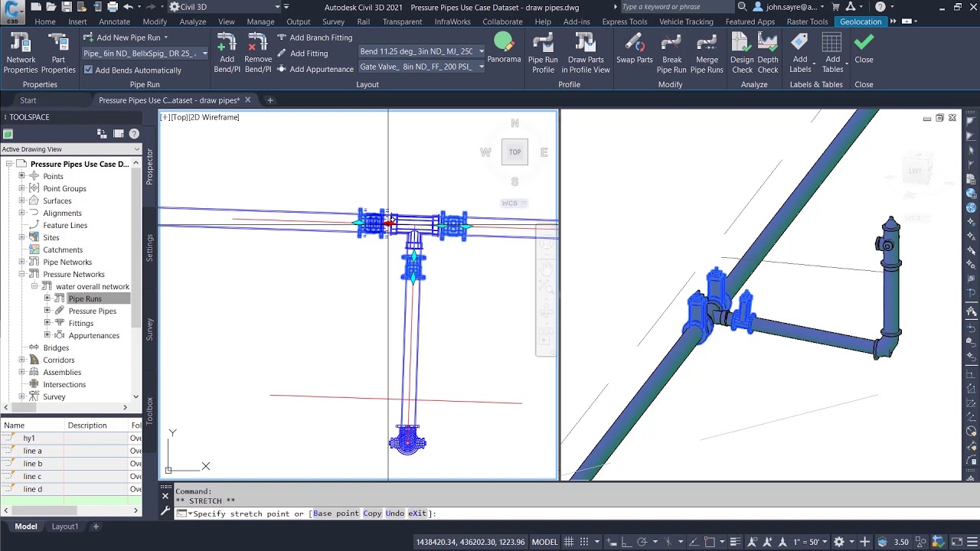Click the Toolspace help question icon
Viewport: 980px width, 551px height.
click(x=134, y=134)
